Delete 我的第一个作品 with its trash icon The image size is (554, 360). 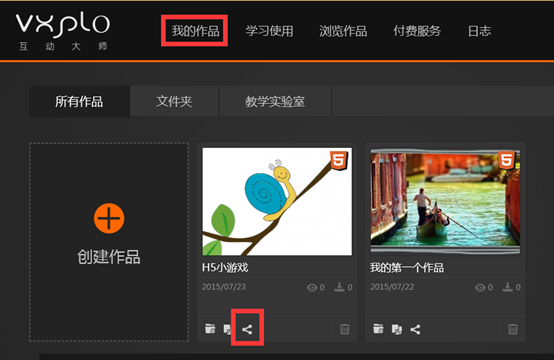tap(513, 329)
